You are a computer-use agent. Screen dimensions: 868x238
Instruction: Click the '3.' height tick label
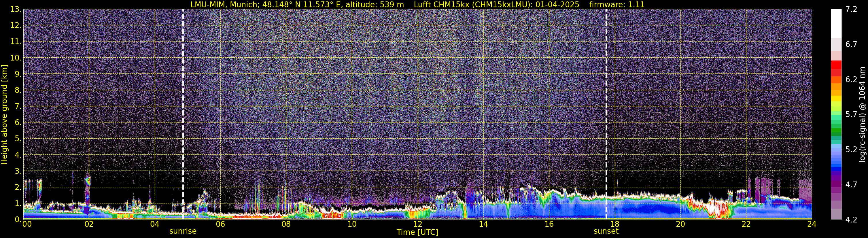[x=18, y=171]
